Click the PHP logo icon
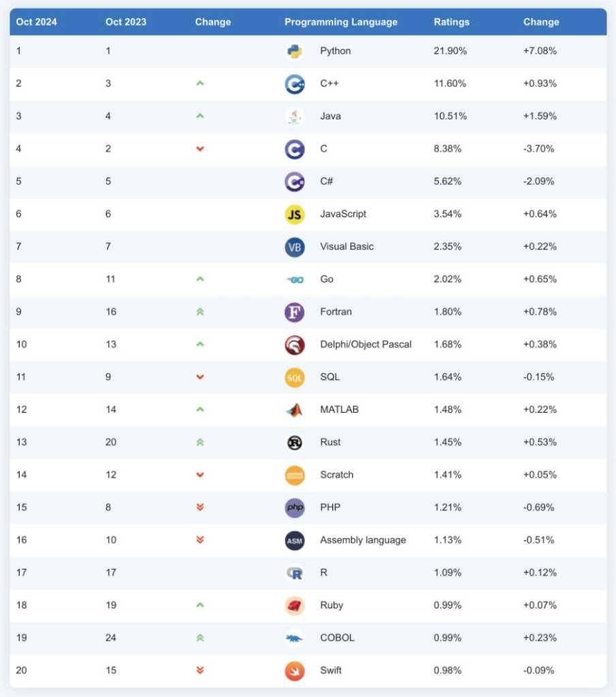 click(294, 508)
